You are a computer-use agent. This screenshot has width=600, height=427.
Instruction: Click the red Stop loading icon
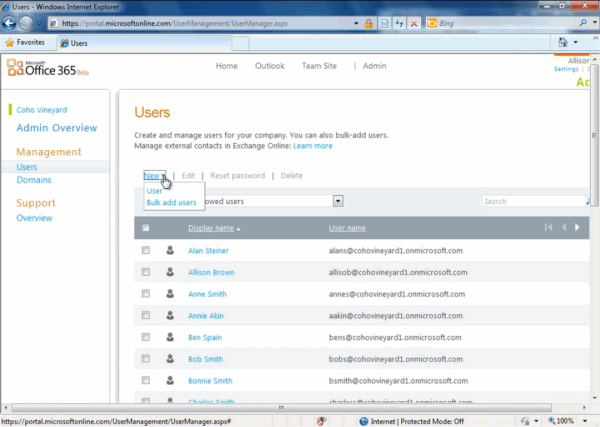coord(414,23)
